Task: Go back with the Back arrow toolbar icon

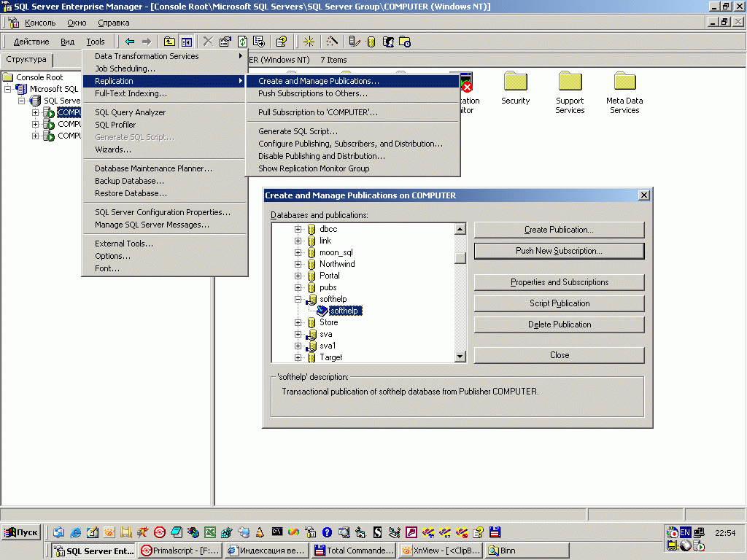Action: click(x=129, y=42)
